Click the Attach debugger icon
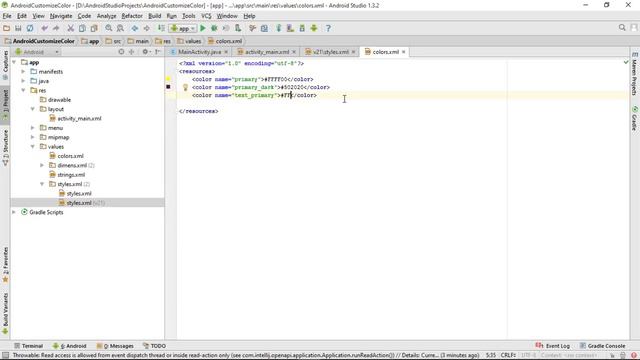This screenshot has height=360, width=640. click(238, 28)
